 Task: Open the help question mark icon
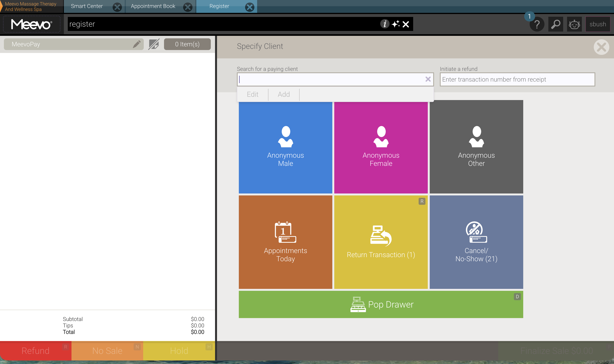coord(537,24)
